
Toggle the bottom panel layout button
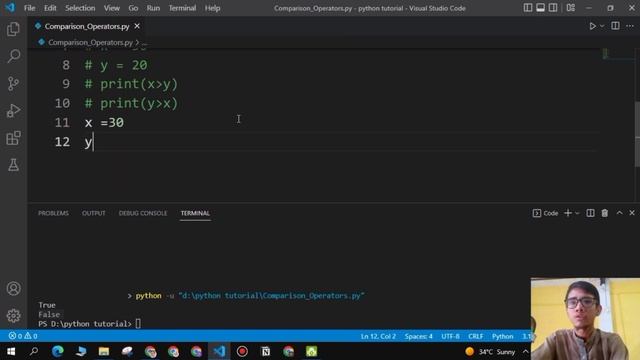540,8
